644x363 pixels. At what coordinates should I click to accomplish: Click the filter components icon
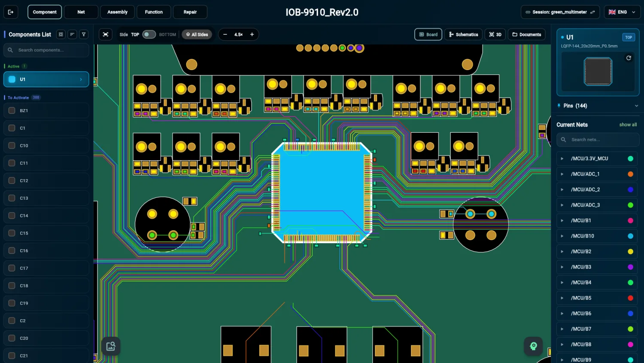(x=84, y=34)
